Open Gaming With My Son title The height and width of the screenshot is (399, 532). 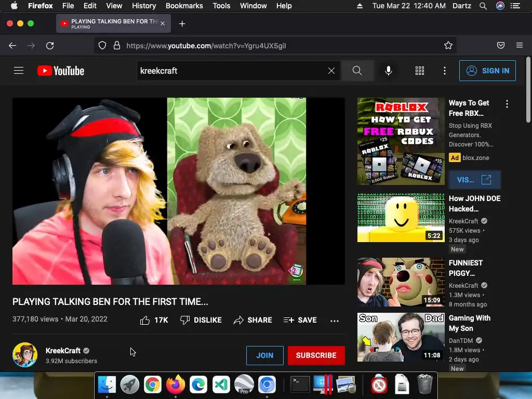(x=470, y=323)
